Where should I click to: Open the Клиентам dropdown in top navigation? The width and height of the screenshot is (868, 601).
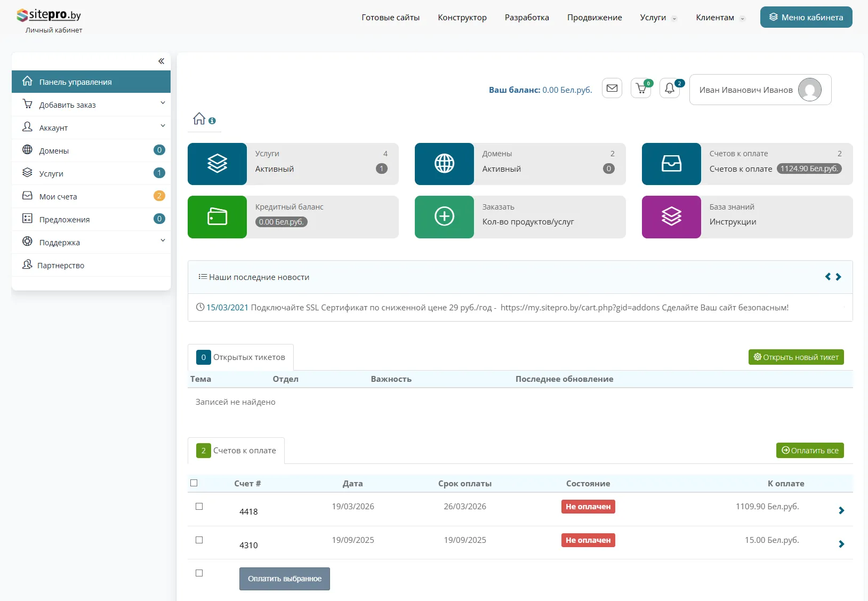(719, 18)
